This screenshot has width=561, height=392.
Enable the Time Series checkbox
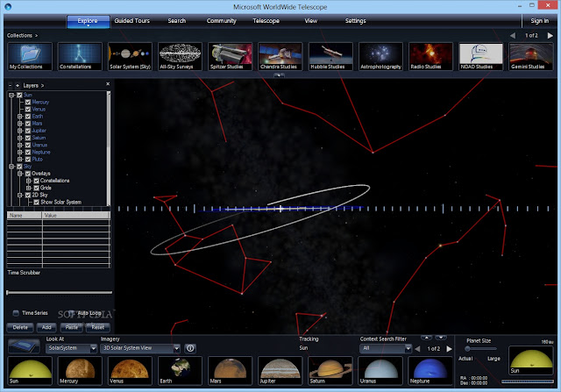pos(16,313)
